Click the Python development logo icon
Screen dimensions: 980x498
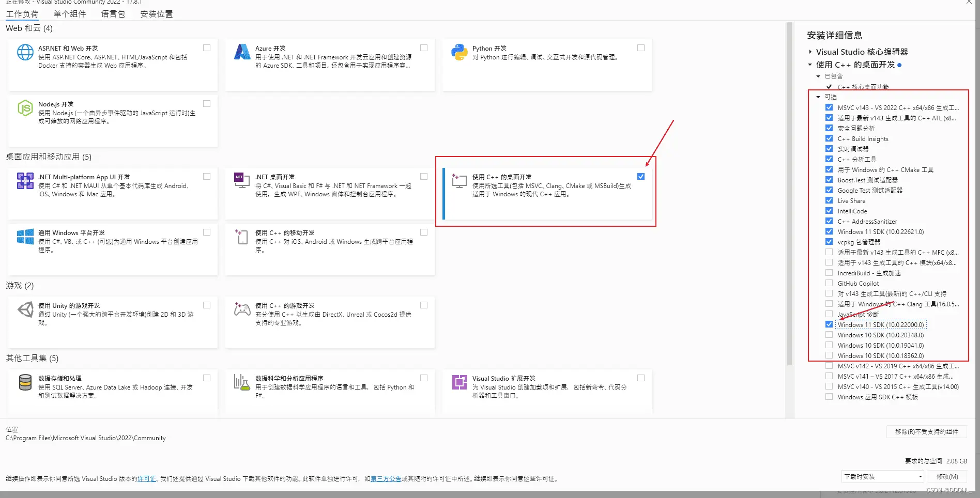click(x=459, y=52)
